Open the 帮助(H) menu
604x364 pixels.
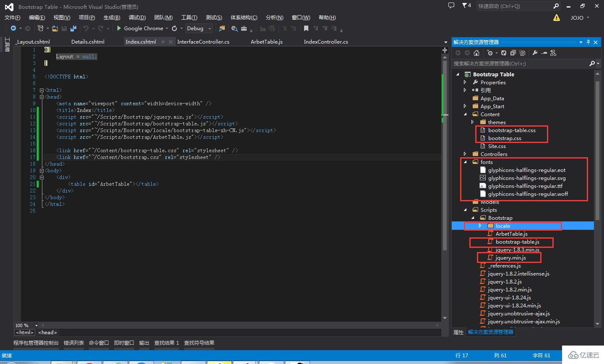327,17
